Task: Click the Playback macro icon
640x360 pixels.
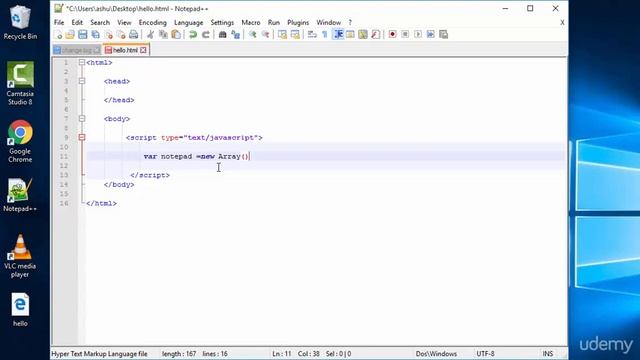Action: click(418, 35)
